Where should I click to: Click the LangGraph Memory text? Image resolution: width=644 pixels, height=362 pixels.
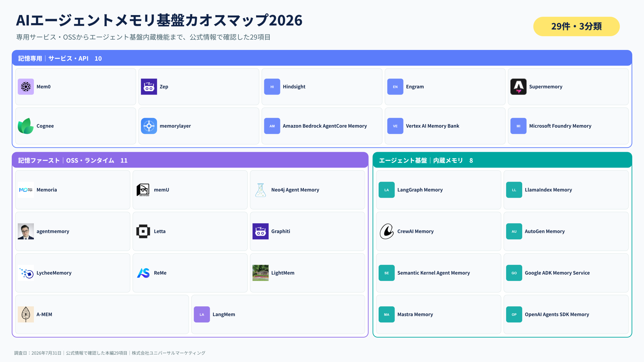click(420, 190)
